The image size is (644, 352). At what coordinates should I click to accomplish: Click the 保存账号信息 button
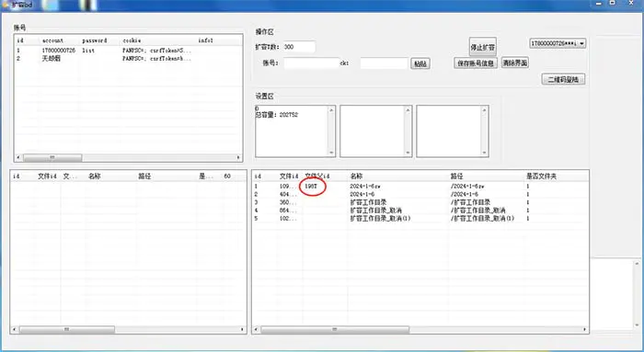coord(476,63)
